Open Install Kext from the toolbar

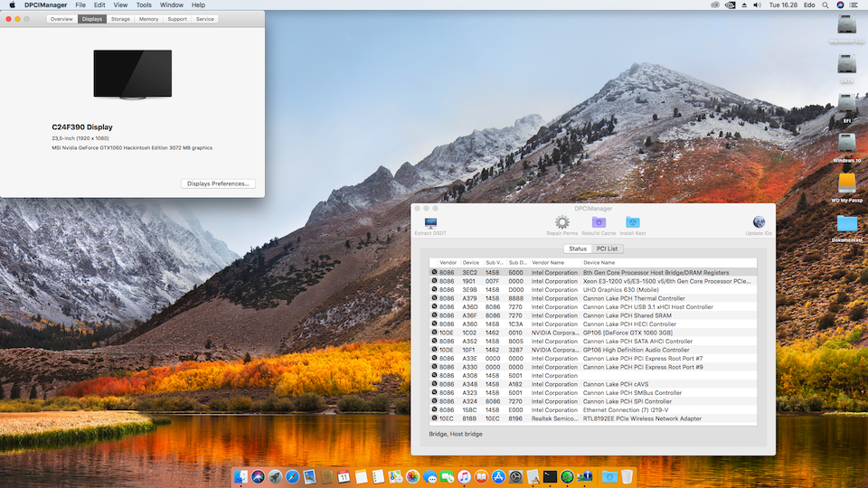tap(633, 222)
